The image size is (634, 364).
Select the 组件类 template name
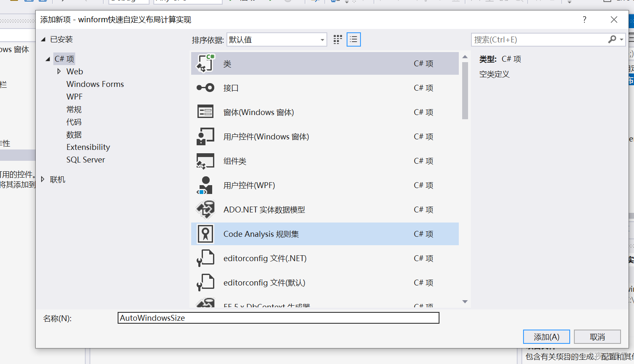(235, 161)
